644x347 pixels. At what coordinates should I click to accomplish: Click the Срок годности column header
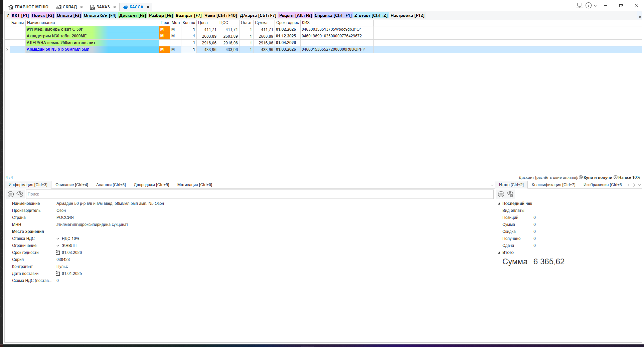(287, 23)
